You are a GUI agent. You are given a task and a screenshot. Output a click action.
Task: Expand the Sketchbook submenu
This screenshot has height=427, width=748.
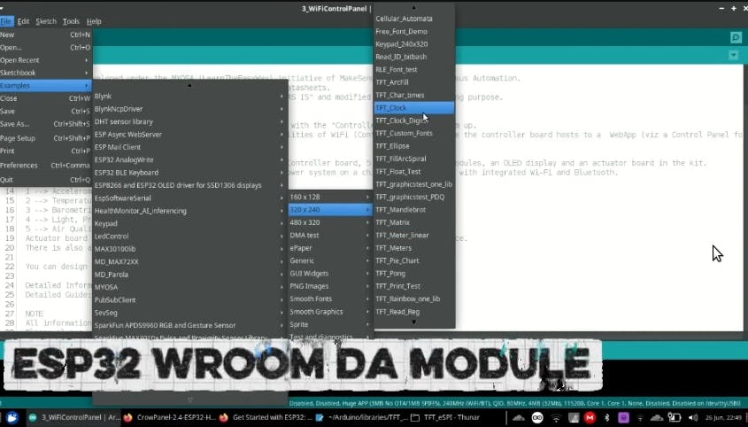pyautogui.click(x=46, y=73)
